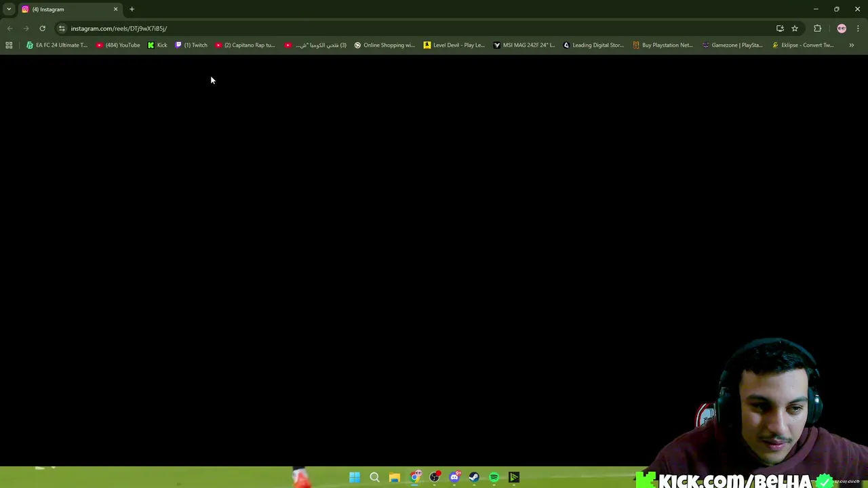
Task: Open the Arabic-titled YouTube bookmark
Action: click(x=315, y=45)
